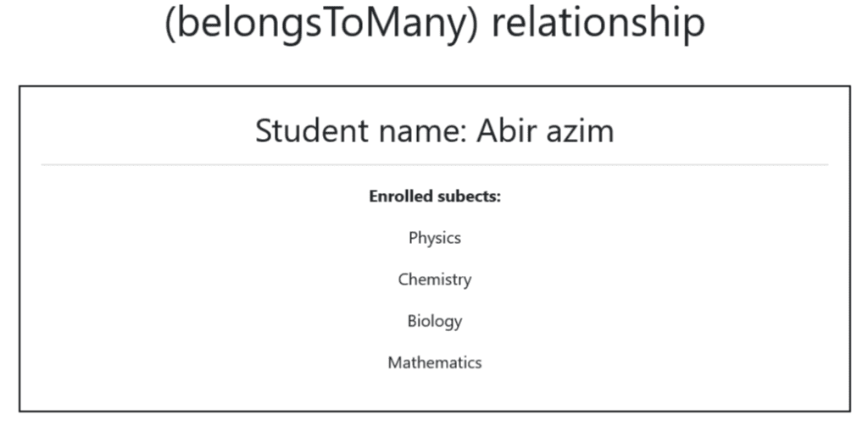Click the word "relationship" in the title

coord(598,23)
